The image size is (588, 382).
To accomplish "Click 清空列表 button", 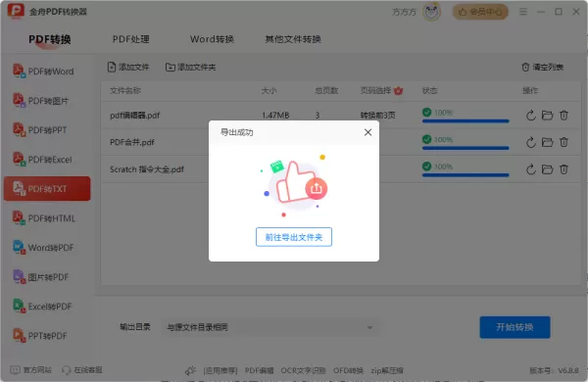I will tap(542, 68).
